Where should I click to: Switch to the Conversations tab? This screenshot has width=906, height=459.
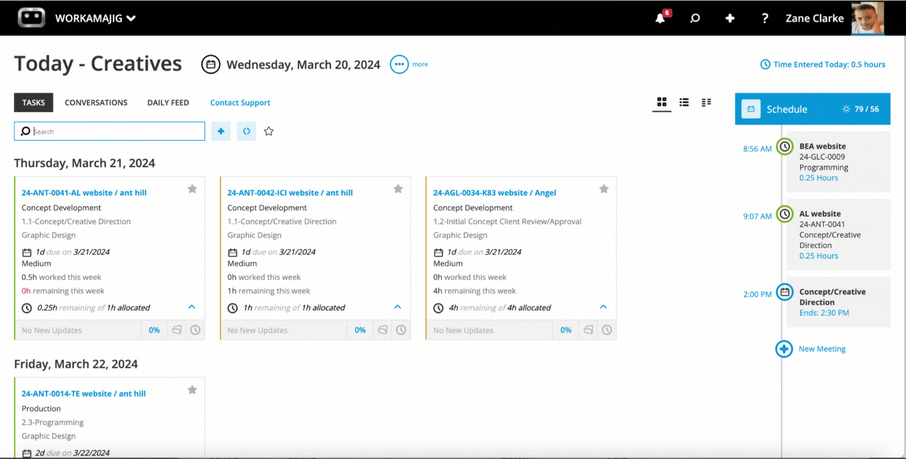click(x=96, y=102)
